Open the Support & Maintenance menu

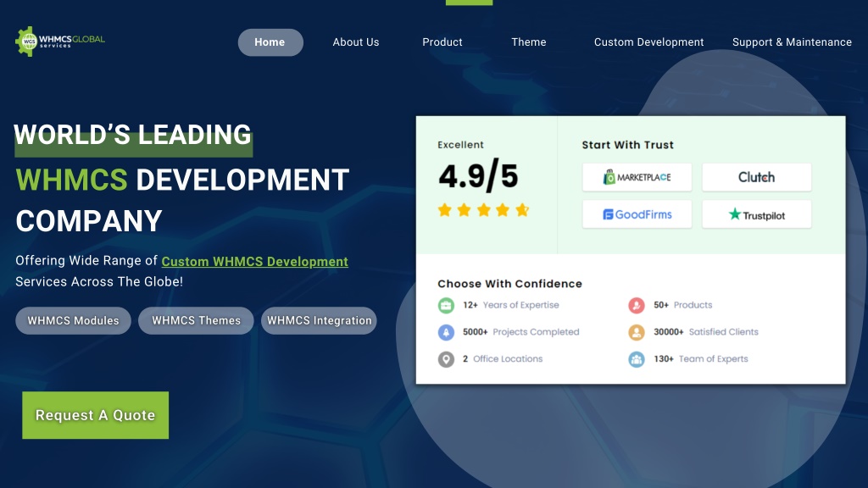coord(792,42)
